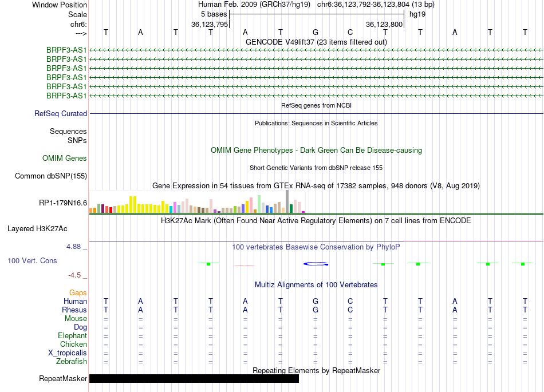Click the chr6: ruler label
544x392 pixels.
[78, 24]
